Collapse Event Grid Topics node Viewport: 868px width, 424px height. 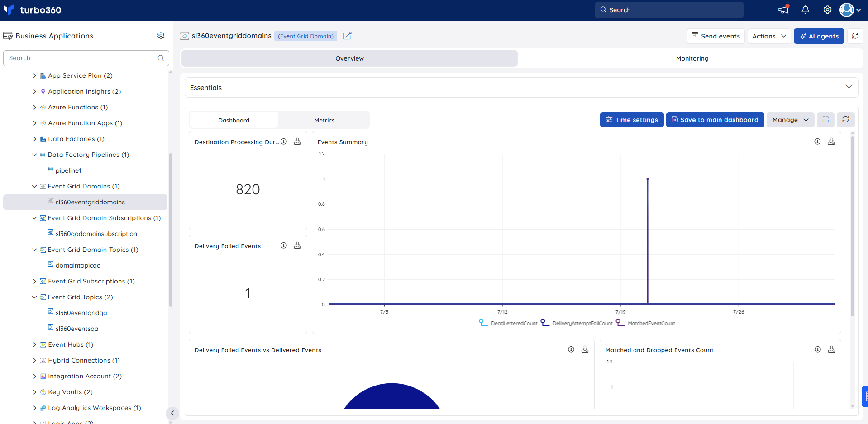point(34,297)
